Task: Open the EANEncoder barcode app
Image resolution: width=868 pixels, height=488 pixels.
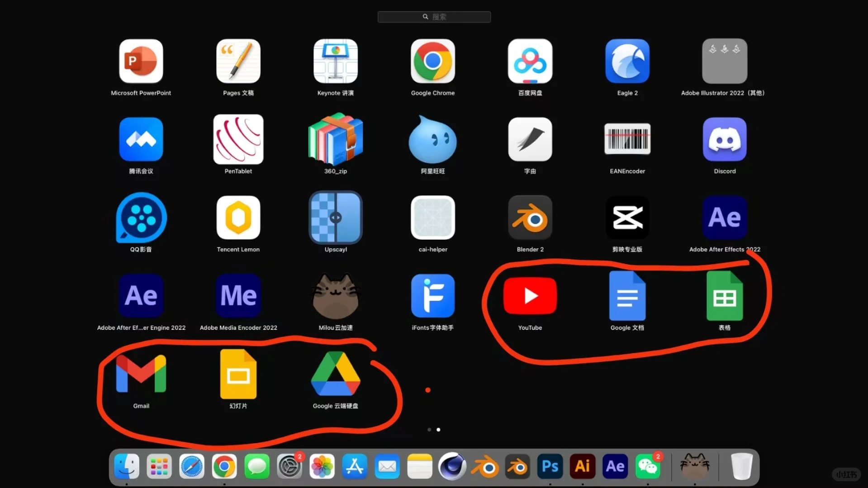Action: [627, 139]
